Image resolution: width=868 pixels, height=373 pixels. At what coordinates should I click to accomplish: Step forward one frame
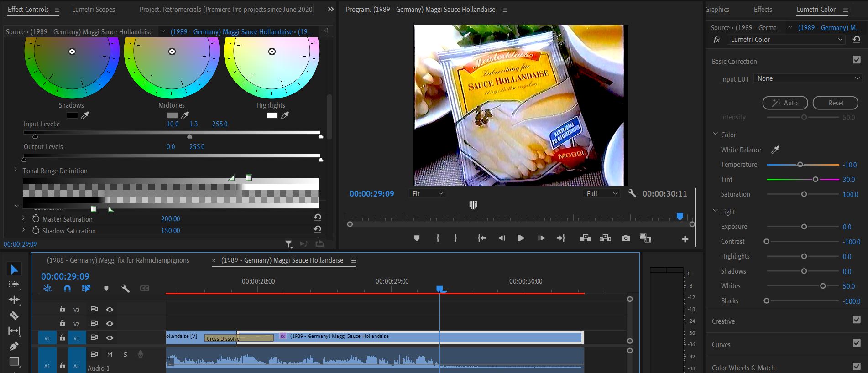(x=541, y=238)
